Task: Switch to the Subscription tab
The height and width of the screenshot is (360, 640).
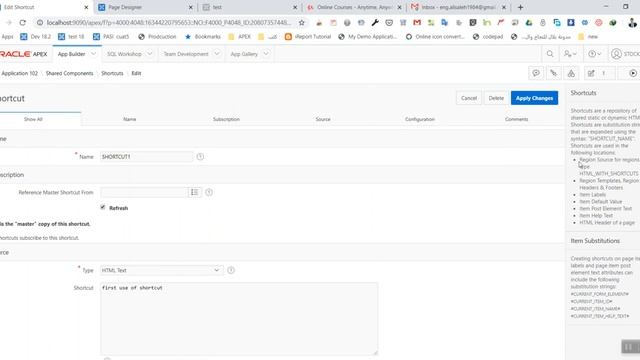Action: [x=226, y=119]
